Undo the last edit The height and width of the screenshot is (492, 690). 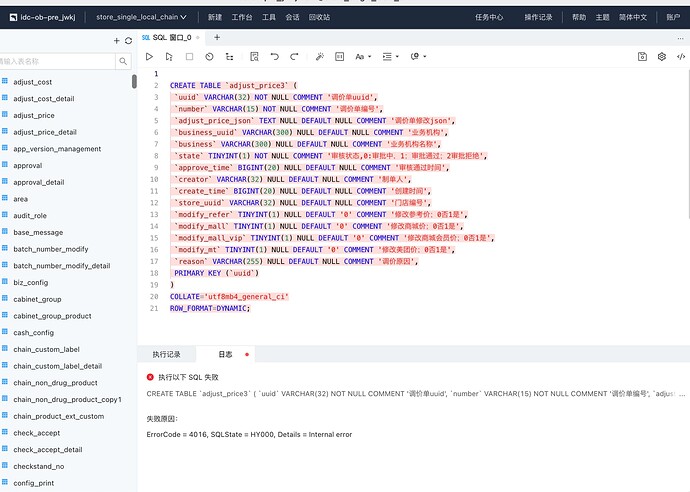(x=275, y=56)
